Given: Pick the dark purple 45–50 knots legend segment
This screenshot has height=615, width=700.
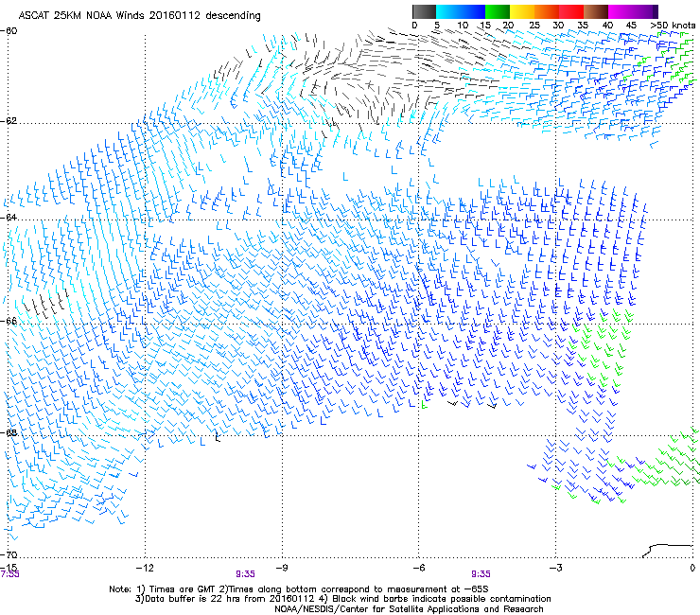Looking at the screenshot, I should pos(645,11).
